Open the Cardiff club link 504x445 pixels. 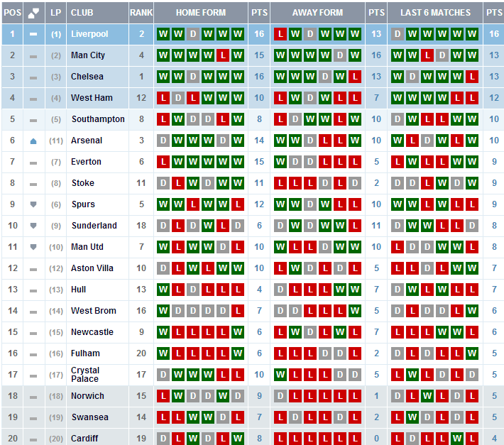[x=84, y=438]
